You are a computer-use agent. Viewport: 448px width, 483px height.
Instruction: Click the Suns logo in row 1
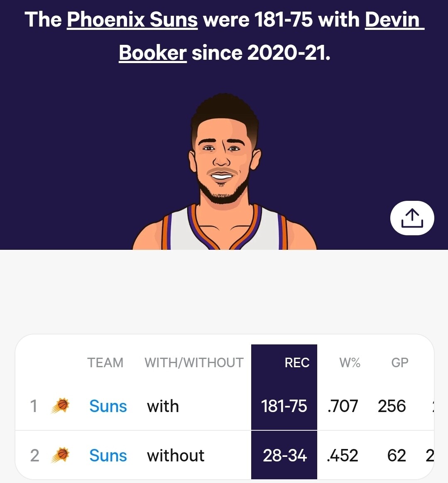click(61, 406)
